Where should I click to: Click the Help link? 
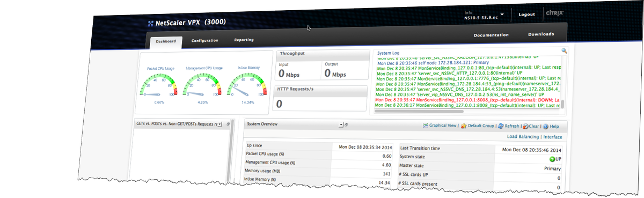click(554, 127)
